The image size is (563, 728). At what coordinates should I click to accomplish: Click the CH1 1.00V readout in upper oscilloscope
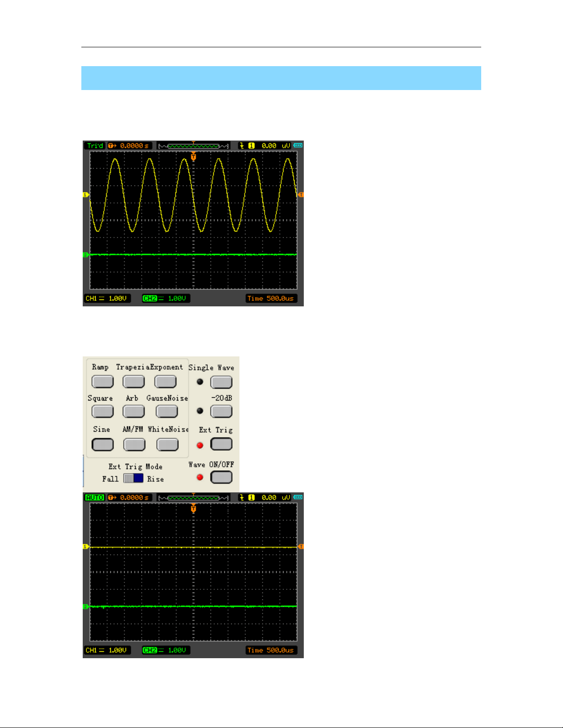107,299
